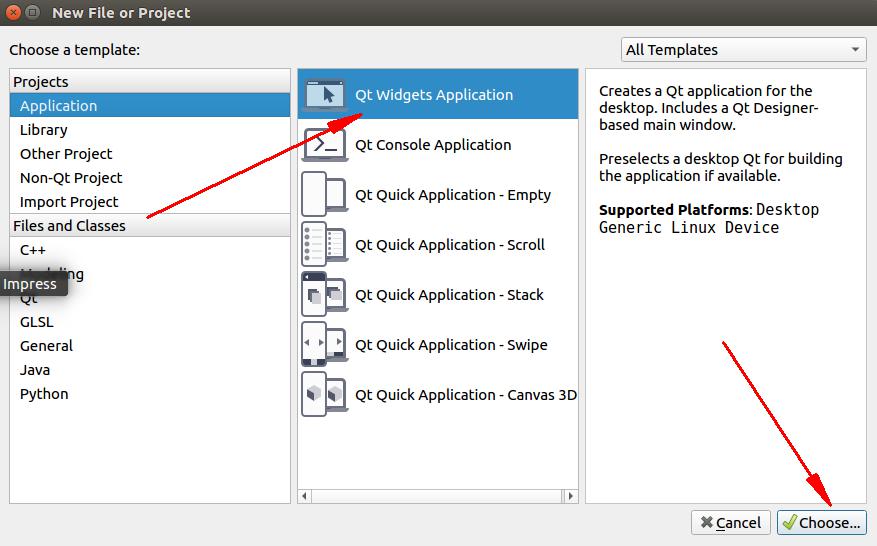877x546 pixels.
Task: Select the C++ files category
Action: tap(150, 250)
